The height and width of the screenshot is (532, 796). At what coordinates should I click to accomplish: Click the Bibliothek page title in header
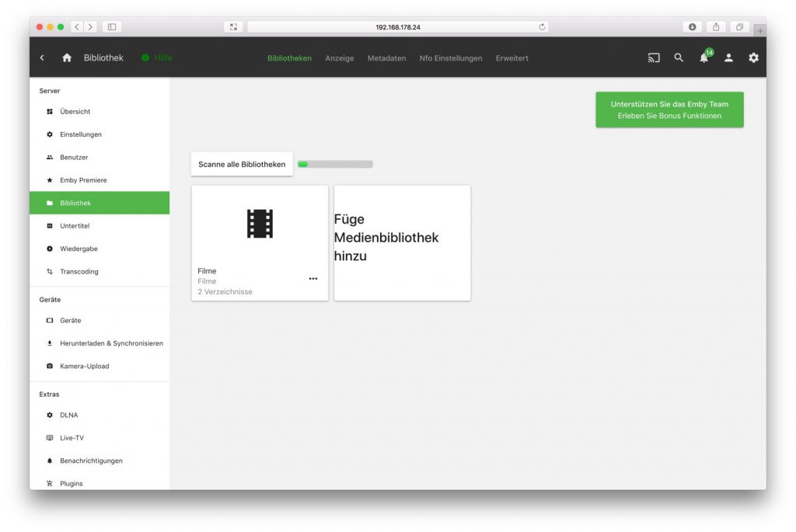point(103,57)
